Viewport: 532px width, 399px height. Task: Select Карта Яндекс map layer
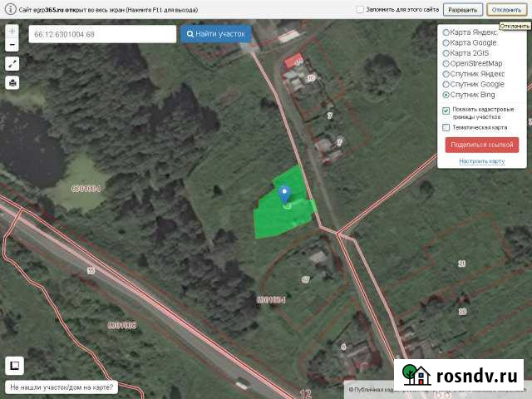(446, 32)
